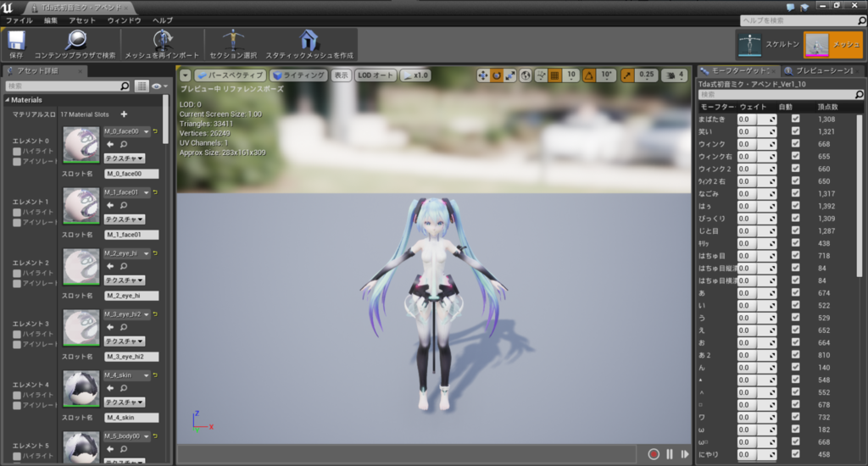Adjust まばたき weight slider field

(x=757, y=119)
